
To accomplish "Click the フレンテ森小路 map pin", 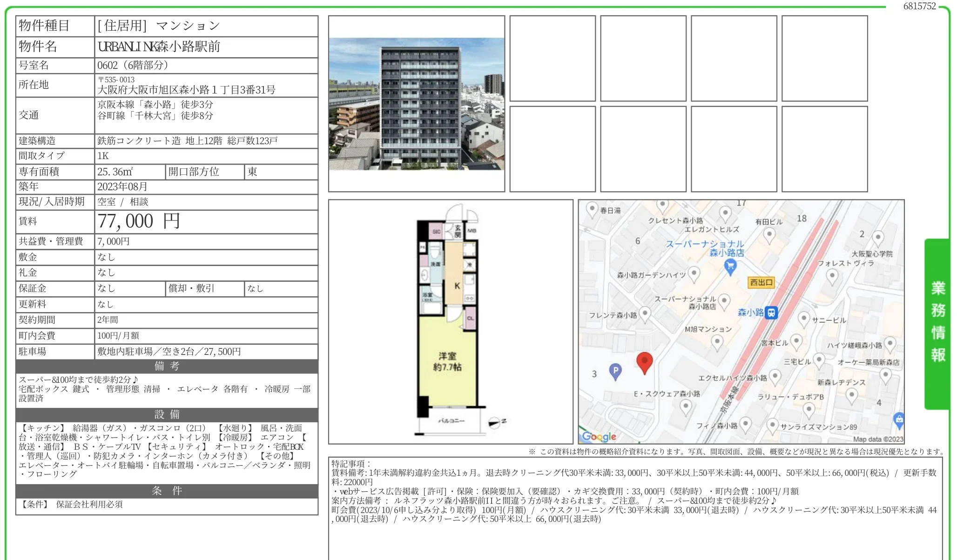I will pyautogui.click(x=646, y=312).
